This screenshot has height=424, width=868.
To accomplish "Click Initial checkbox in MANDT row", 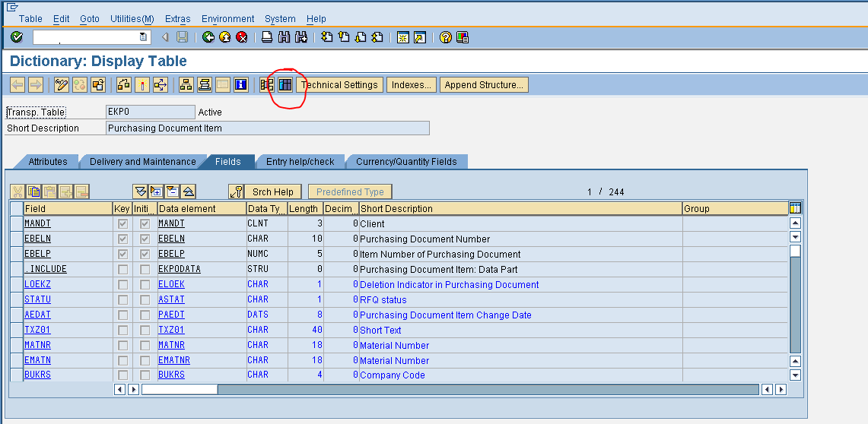I will pos(145,224).
